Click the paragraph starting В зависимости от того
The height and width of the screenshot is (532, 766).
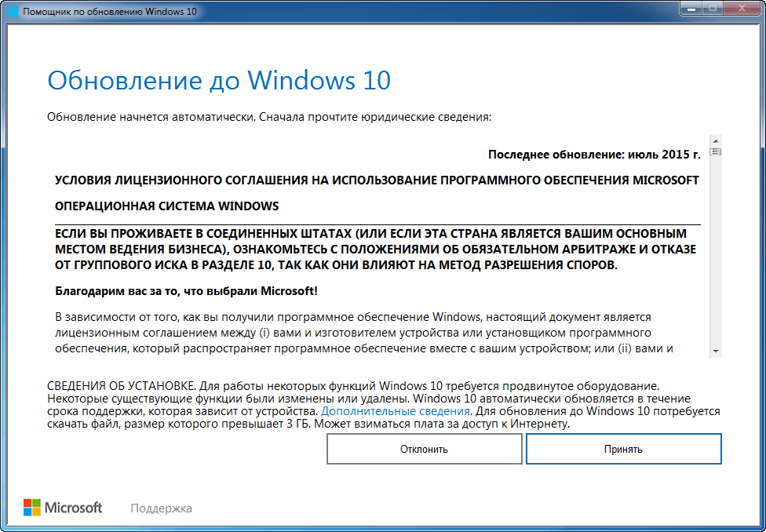[x=364, y=333]
